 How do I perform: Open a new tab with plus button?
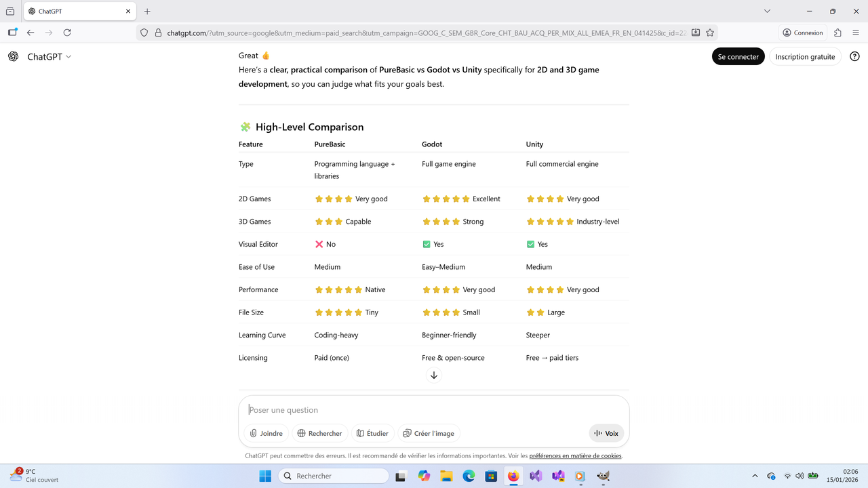pos(147,12)
